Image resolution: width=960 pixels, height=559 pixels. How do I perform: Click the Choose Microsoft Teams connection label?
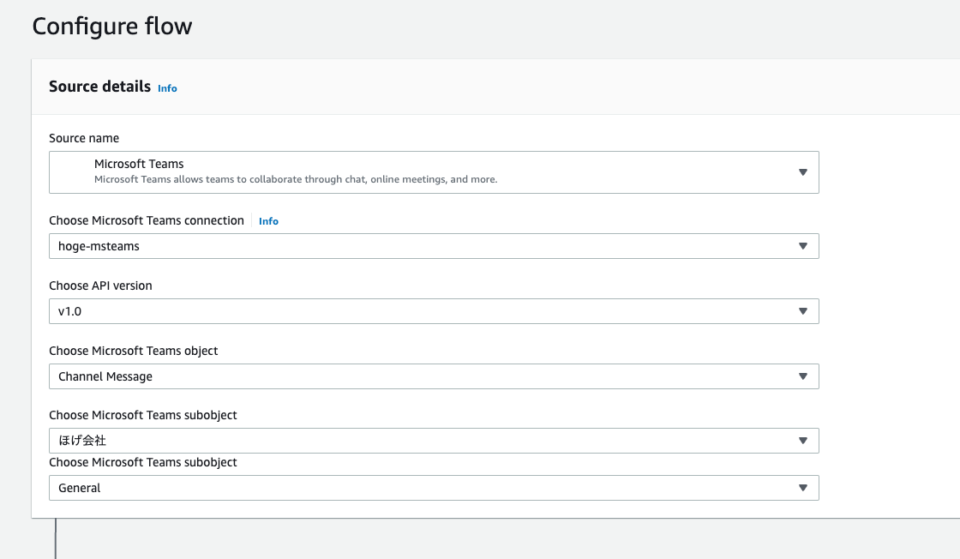pyautogui.click(x=146, y=220)
